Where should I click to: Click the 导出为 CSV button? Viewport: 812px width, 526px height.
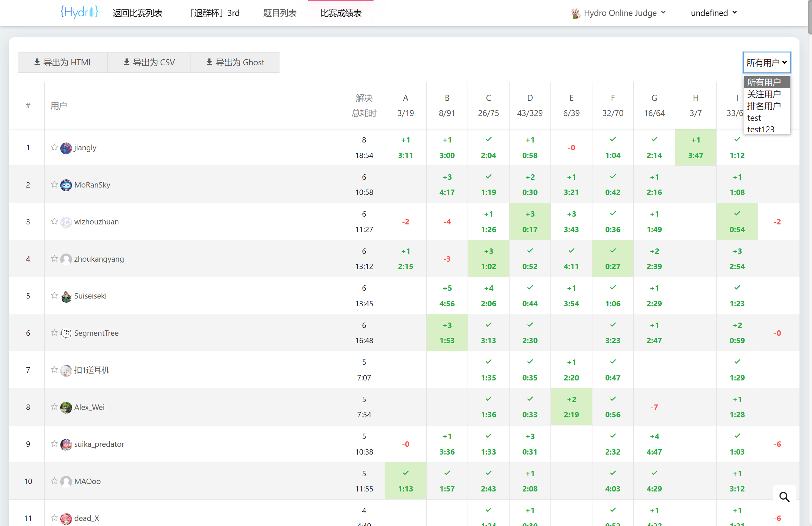tap(149, 63)
